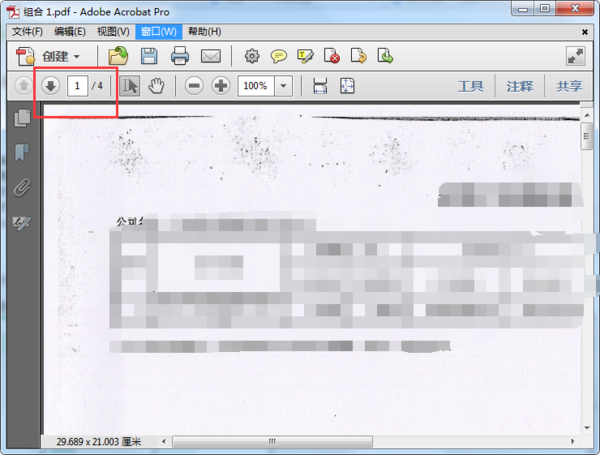Activate the text selection tool

click(129, 86)
